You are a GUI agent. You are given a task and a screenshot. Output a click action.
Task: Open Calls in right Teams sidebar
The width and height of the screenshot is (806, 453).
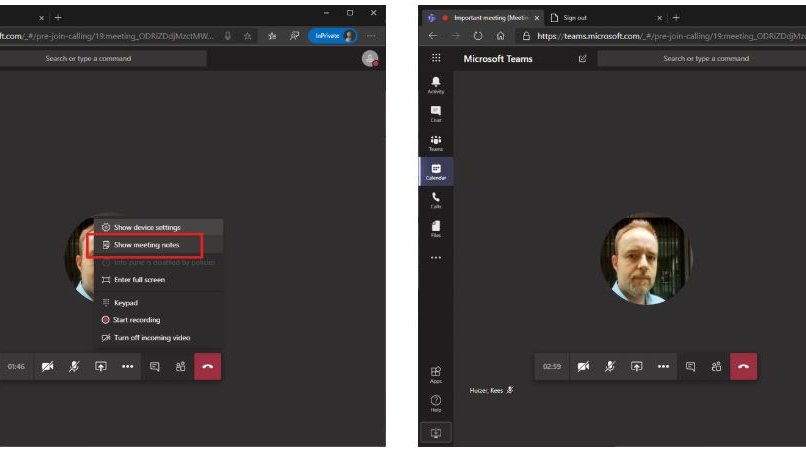click(x=435, y=200)
